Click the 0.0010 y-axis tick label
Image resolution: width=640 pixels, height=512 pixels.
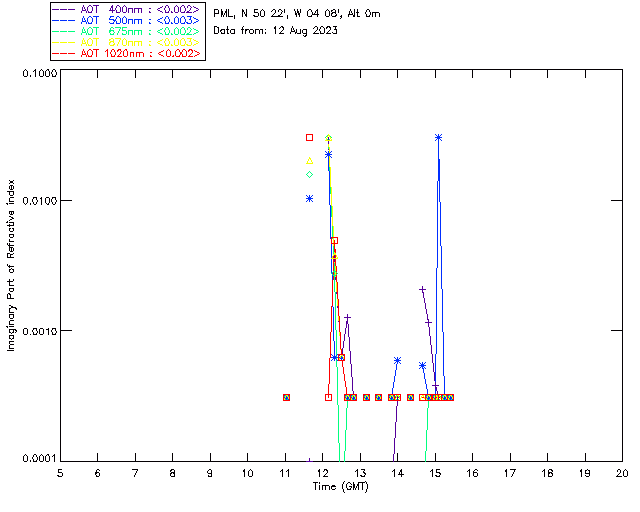(x=40, y=330)
